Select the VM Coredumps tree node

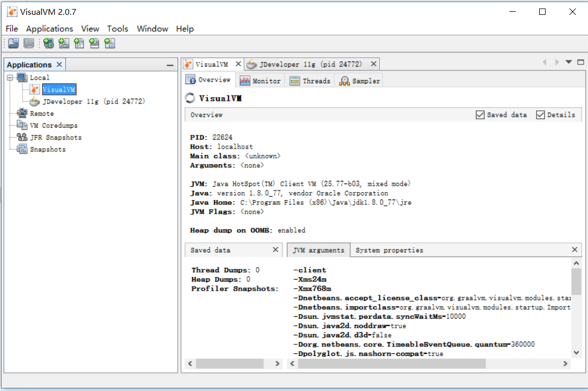coord(54,125)
